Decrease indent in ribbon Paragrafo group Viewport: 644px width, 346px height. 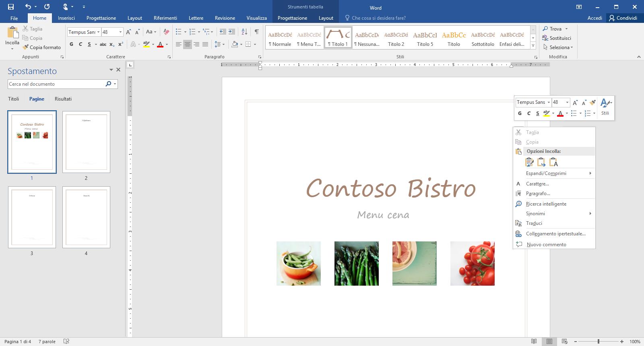pyautogui.click(x=223, y=32)
